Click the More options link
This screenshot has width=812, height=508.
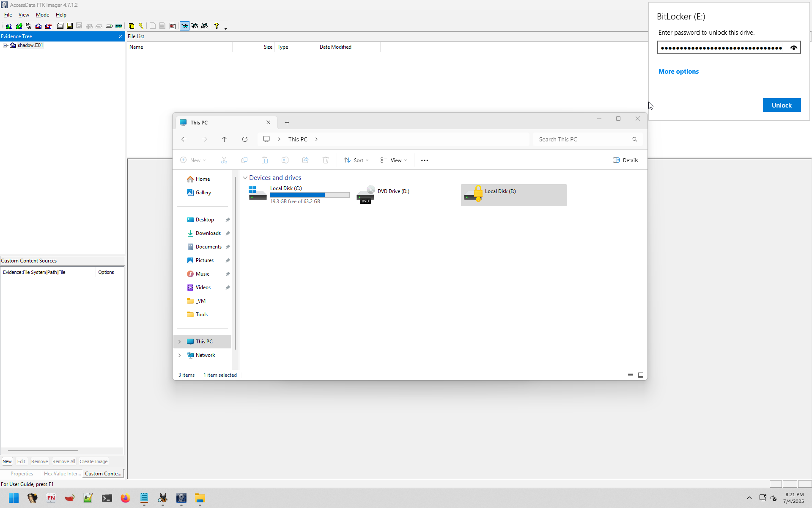[x=678, y=72]
